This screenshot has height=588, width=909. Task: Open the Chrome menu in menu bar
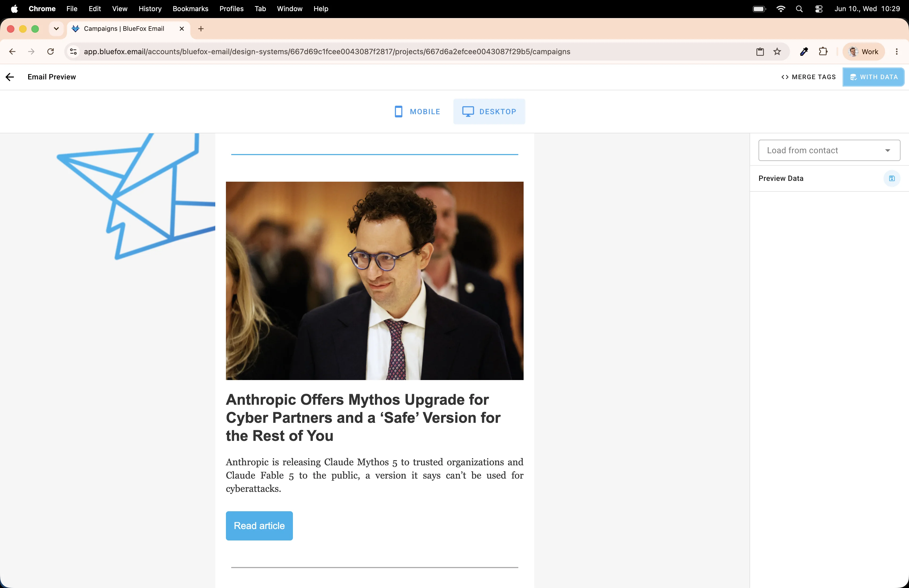click(x=42, y=9)
